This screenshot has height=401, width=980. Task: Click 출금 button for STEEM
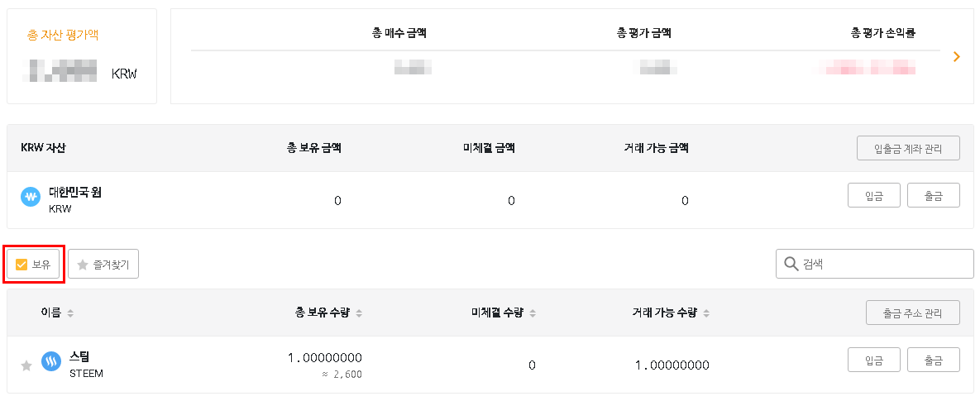tap(933, 360)
